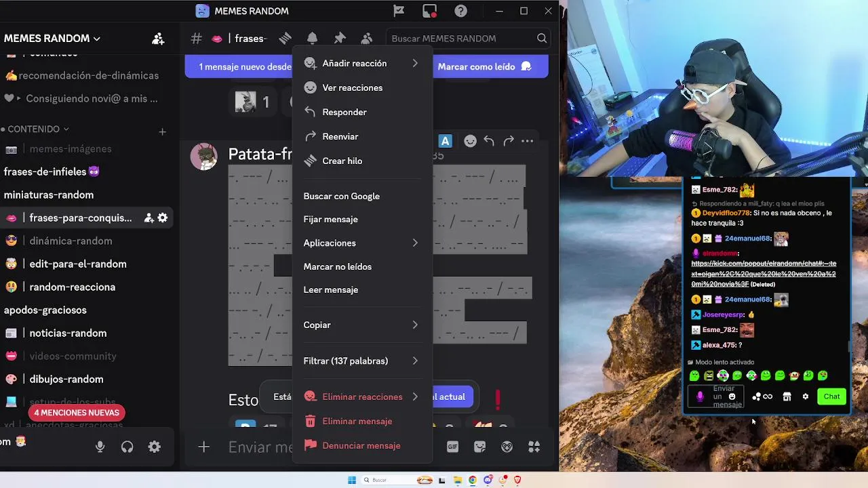Choose Fijar mensaje from context menu
The height and width of the screenshot is (488, 868).
pyautogui.click(x=362, y=219)
